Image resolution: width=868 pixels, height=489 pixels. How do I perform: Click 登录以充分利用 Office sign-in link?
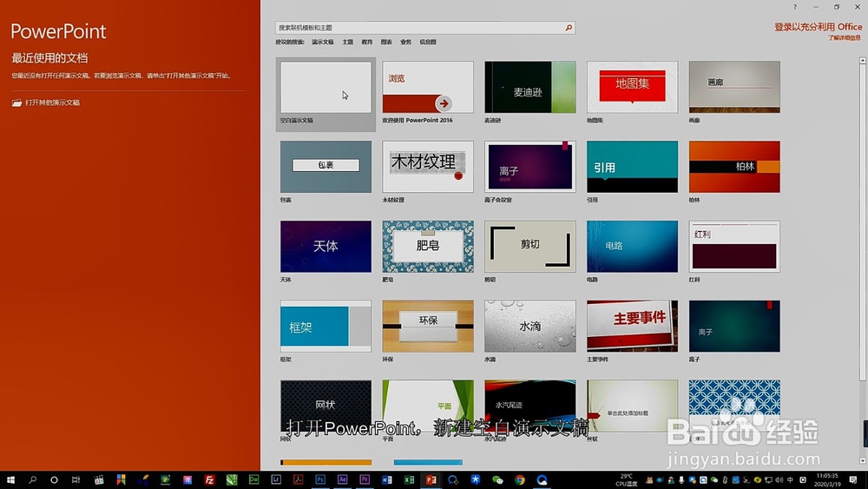pyautogui.click(x=819, y=27)
